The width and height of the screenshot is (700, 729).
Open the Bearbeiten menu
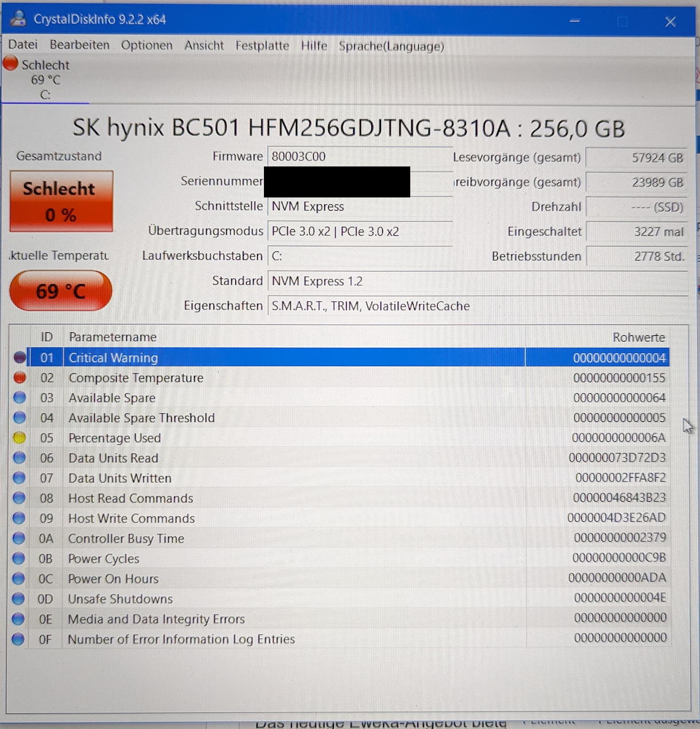(x=79, y=45)
